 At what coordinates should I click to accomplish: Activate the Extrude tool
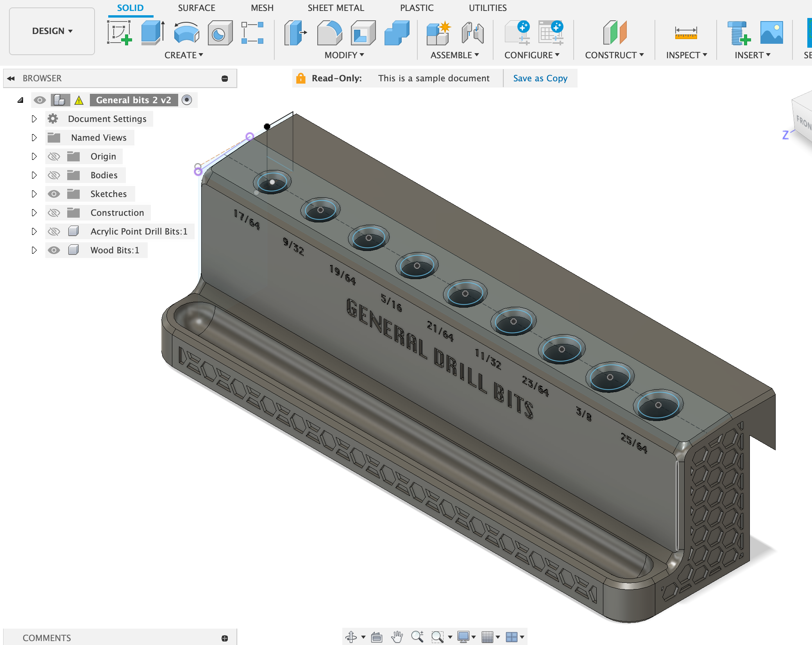click(x=153, y=33)
